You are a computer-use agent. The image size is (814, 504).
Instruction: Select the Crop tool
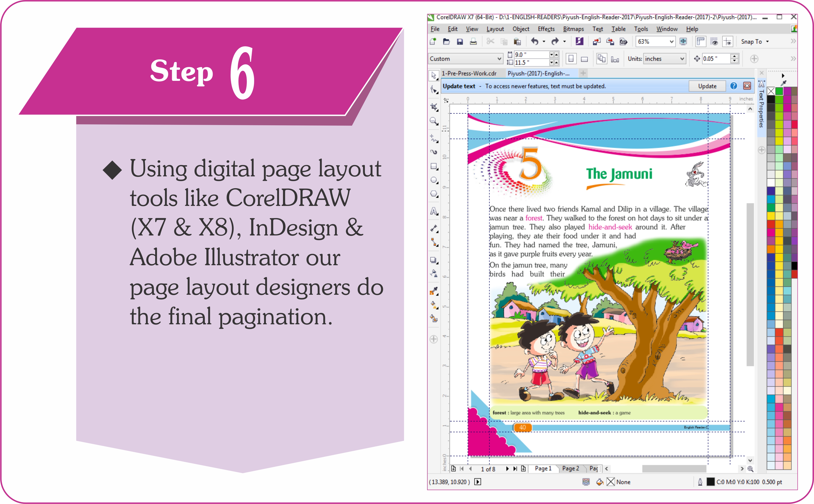433,107
